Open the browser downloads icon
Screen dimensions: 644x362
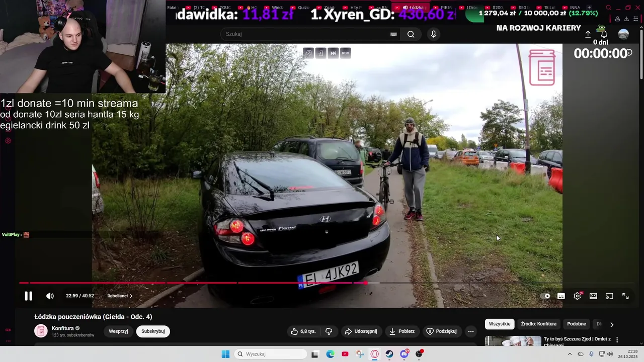pos(626,19)
